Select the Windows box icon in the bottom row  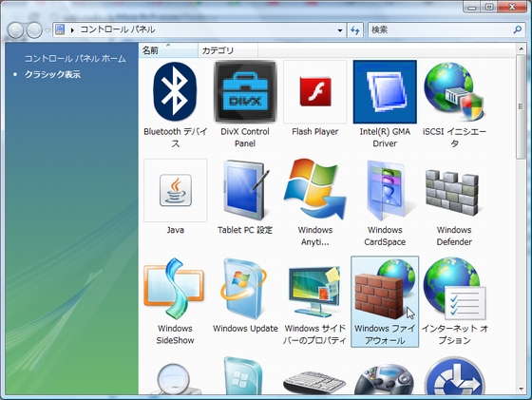[243, 375]
